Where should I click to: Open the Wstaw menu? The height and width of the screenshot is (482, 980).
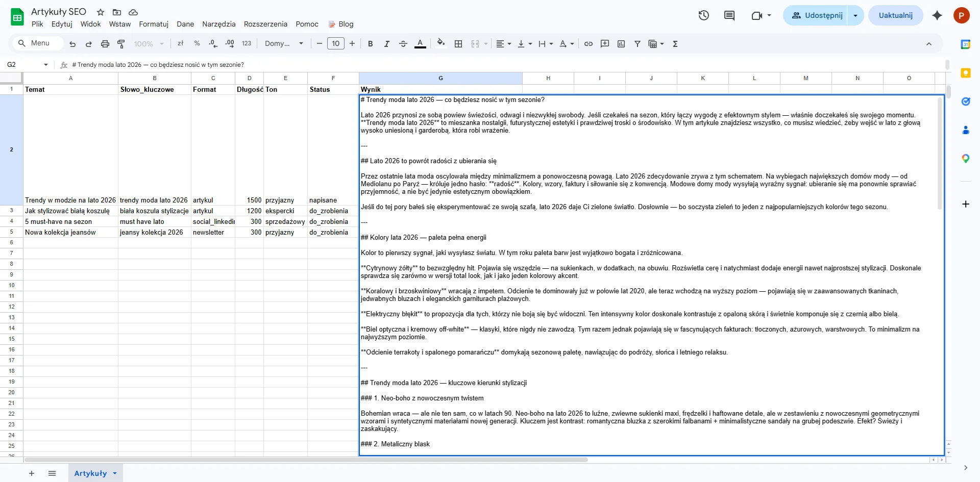tap(120, 24)
